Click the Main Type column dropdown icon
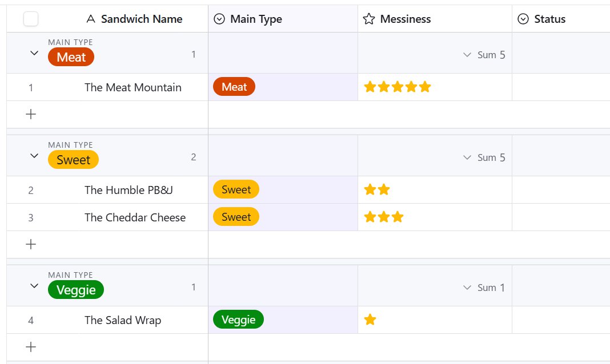Viewport: 610px width, 364px height. (x=219, y=19)
